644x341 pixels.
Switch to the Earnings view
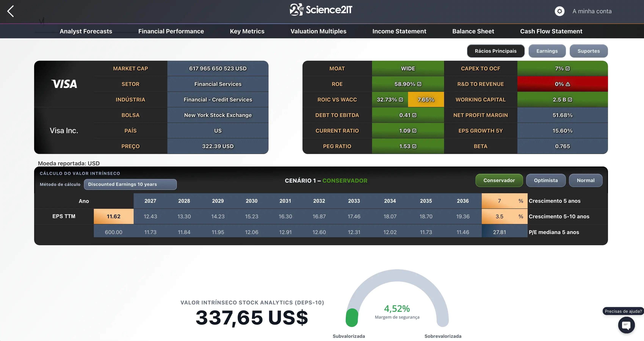pos(547,51)
